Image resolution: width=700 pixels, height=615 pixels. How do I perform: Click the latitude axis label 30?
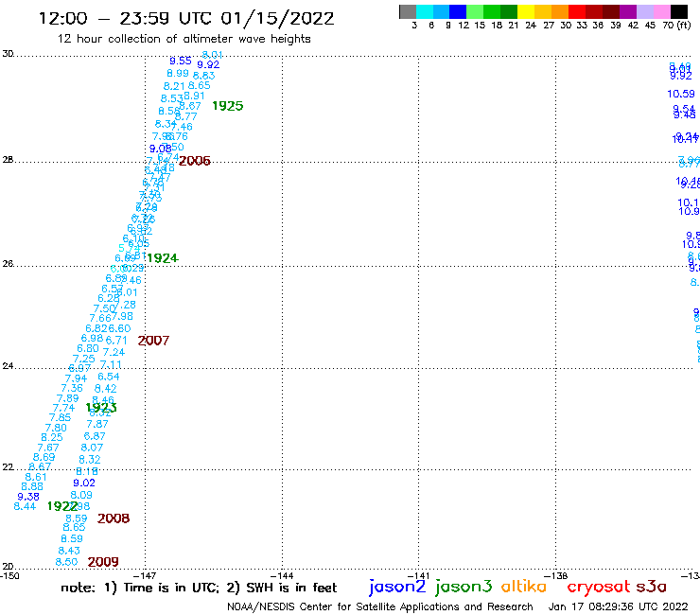tap(8, 54)
